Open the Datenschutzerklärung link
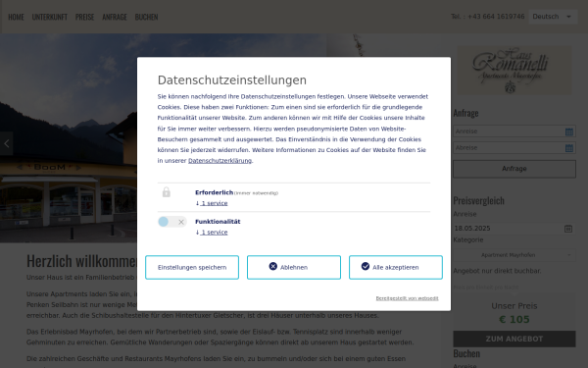The height and width of the screenshot is (368, 588). [220, 161]
